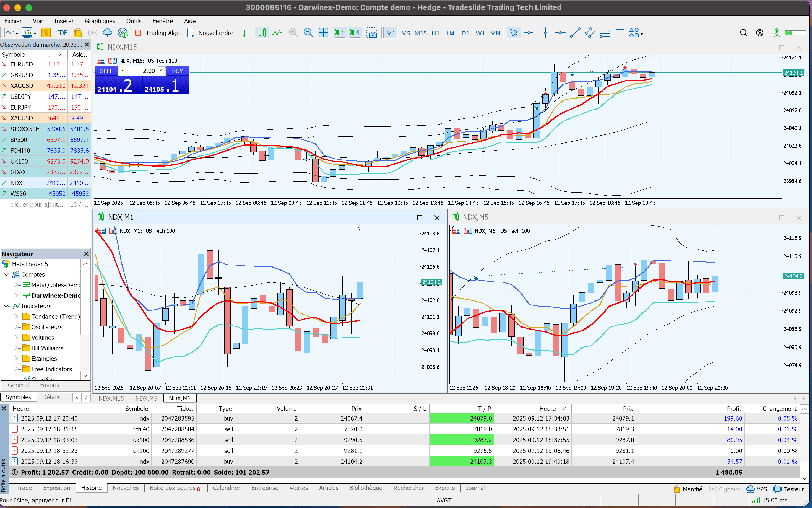
Task: Open the Fichier menu
Action: click(13, 21)
